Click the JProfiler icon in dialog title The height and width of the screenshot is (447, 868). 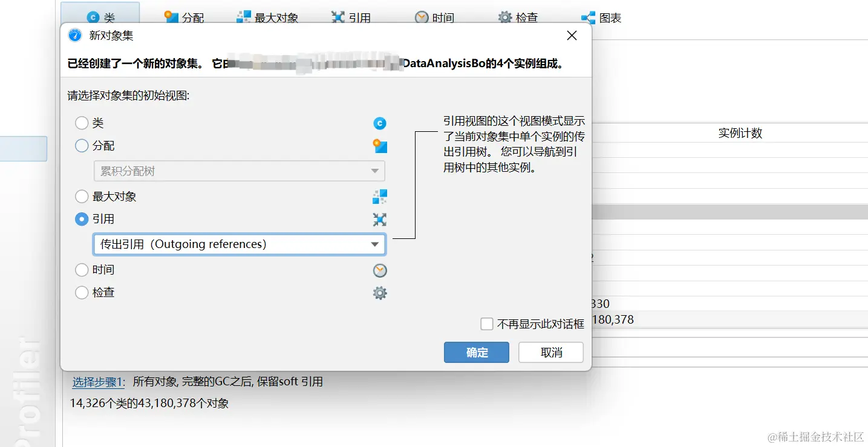(74, 36)
